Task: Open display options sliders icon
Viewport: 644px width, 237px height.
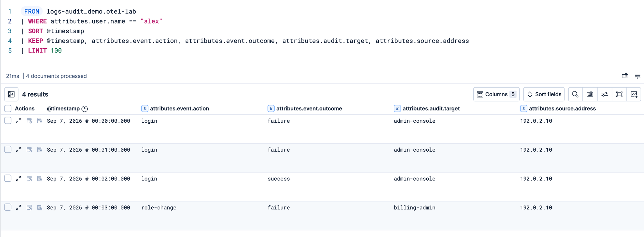Action: [605, 94]
